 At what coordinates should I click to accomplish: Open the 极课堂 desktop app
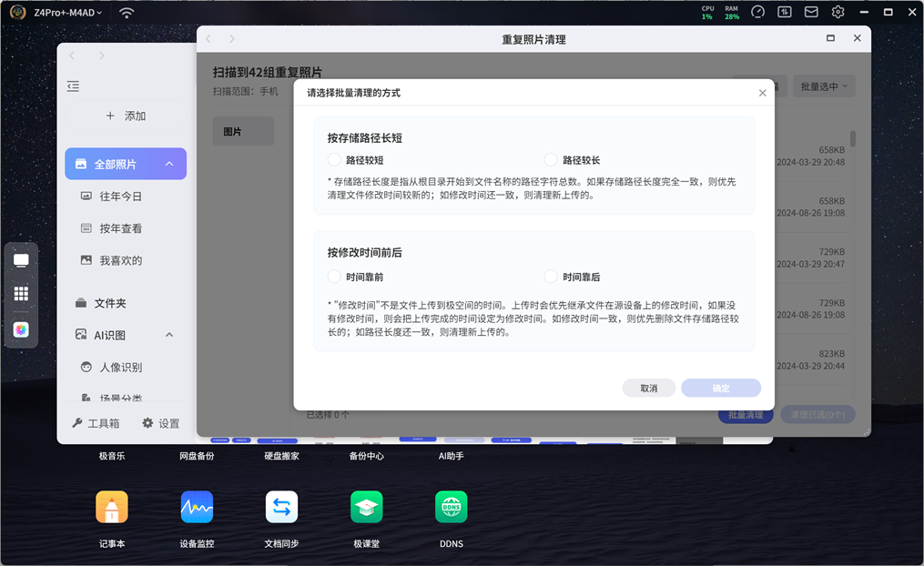pos(367,507)
